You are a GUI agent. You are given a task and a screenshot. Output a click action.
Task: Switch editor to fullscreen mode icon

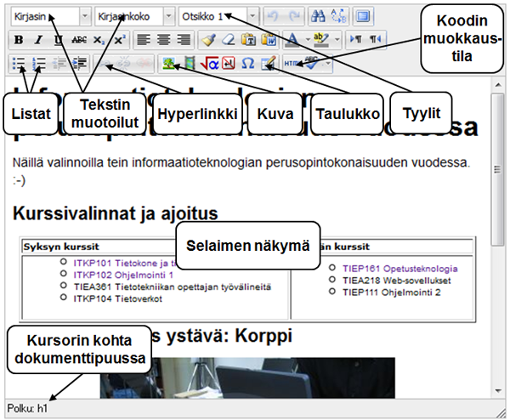pos(363,16)
